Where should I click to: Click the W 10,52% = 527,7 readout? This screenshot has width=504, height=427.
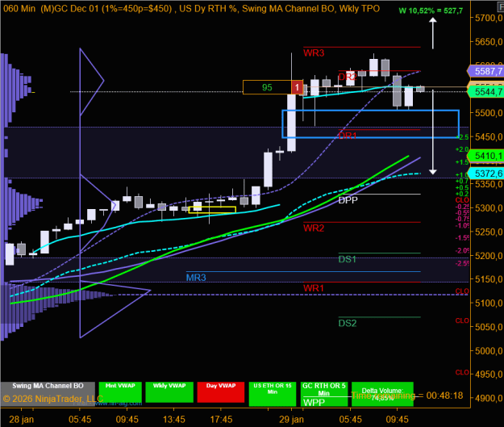pos(431,11)
